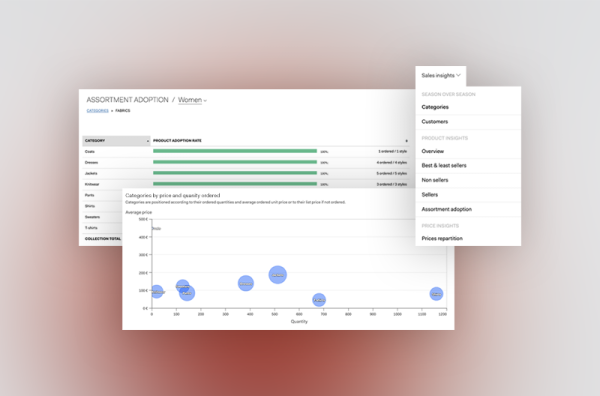Open Prices repartition menu entry
The height and width of the screenshot is (396, 600).
coord(442,238)
